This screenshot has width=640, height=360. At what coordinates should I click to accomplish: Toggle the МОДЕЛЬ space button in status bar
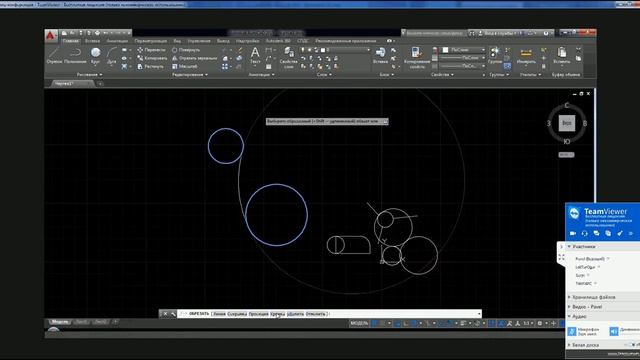[359, 323]
